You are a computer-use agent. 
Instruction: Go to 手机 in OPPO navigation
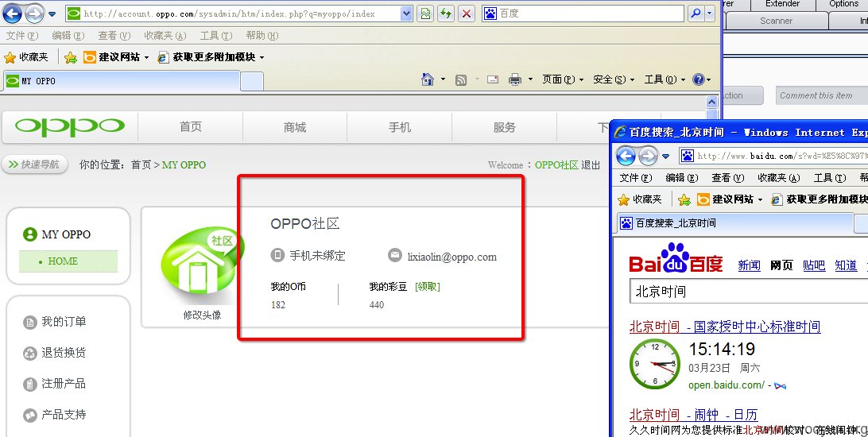400,127
